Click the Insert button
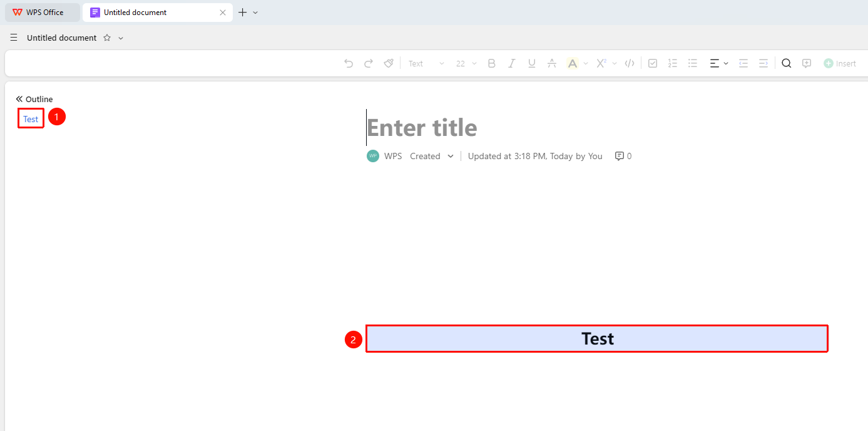Viewport: 868px width, 431px height. pos(840,63)
